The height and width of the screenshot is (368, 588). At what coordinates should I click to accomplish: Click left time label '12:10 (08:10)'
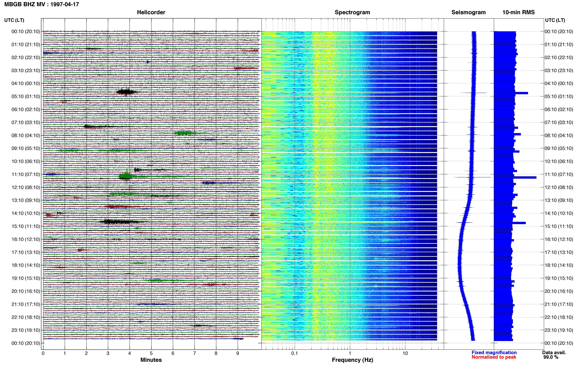[26, 187]
